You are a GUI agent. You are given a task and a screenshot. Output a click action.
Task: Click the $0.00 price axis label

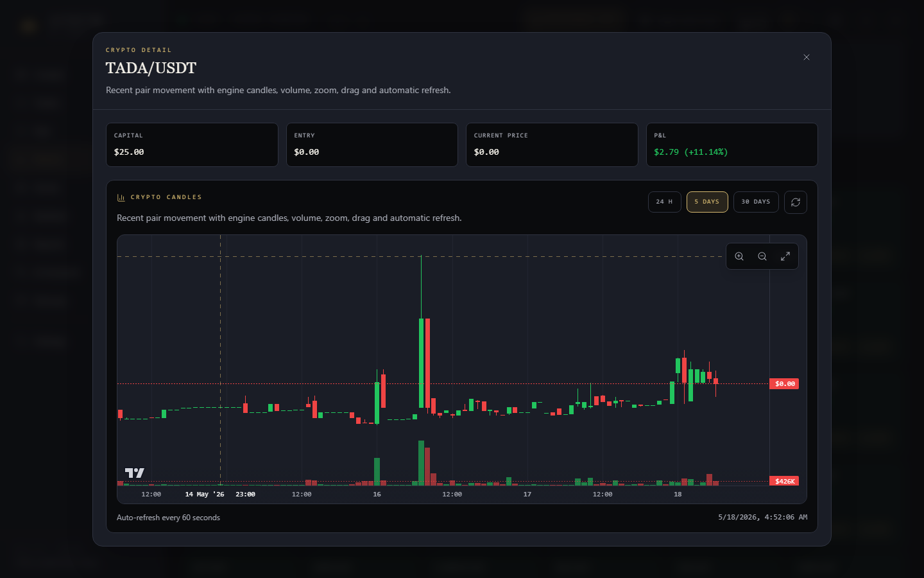(784, 383)
